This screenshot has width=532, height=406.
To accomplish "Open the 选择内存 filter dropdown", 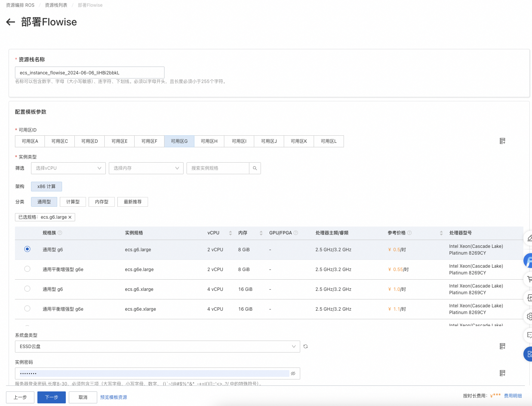I will pos(146,168).
